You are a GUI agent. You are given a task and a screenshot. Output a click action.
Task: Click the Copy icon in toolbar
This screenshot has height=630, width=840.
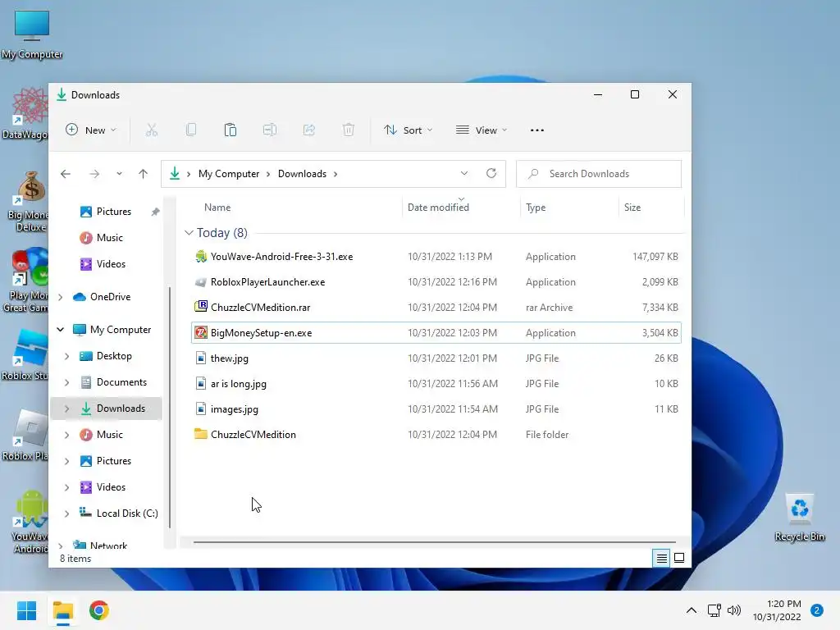pos(190,130)
